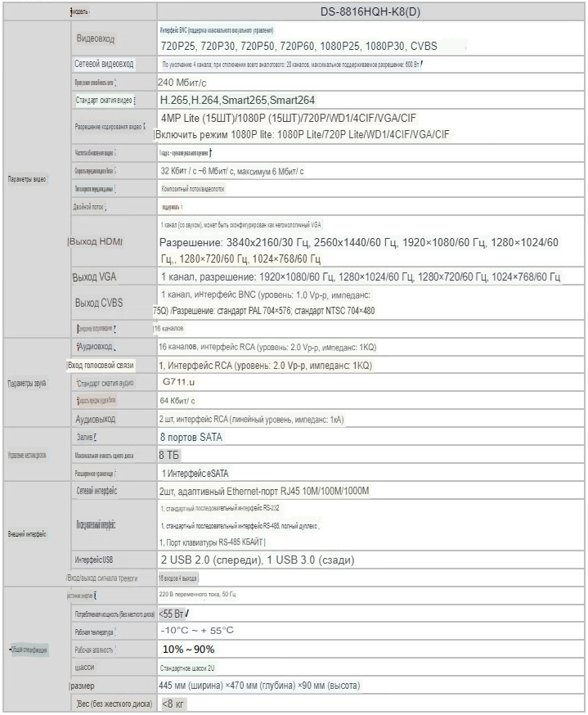Click '2 USB 2.0 (спереди), 1 USB 3.0 (сзади)'
The width and height of the screenshot is (588, 715).
(x=258, y=560)
